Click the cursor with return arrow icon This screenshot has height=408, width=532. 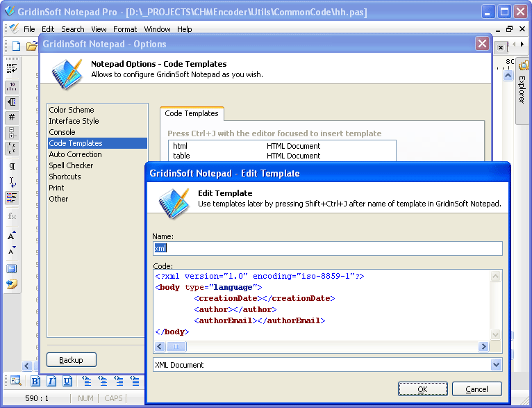pos(12,182)
